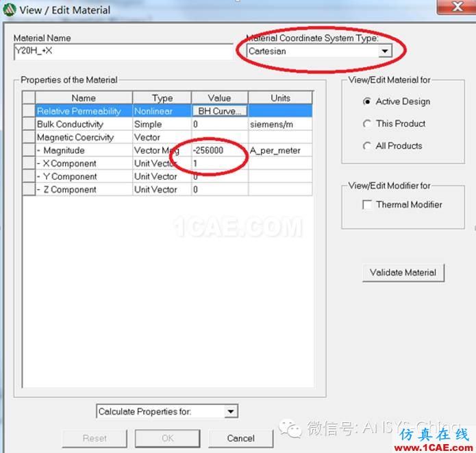Screen dimensions: 476x453
Task: Click the Type column header
Action: tap(162, 98)
